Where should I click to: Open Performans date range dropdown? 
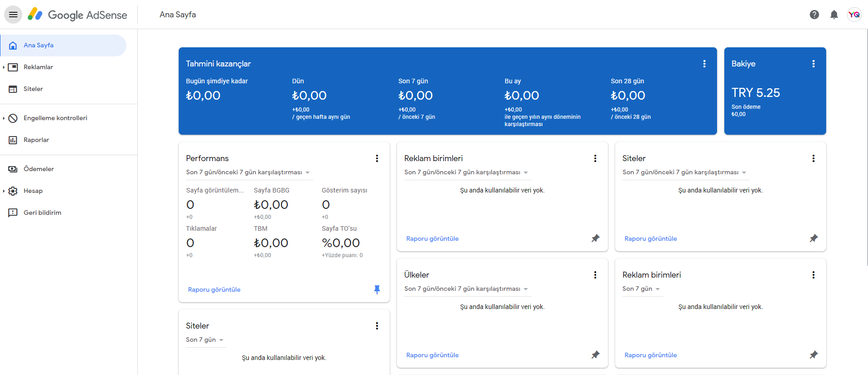tap(248, 172)
